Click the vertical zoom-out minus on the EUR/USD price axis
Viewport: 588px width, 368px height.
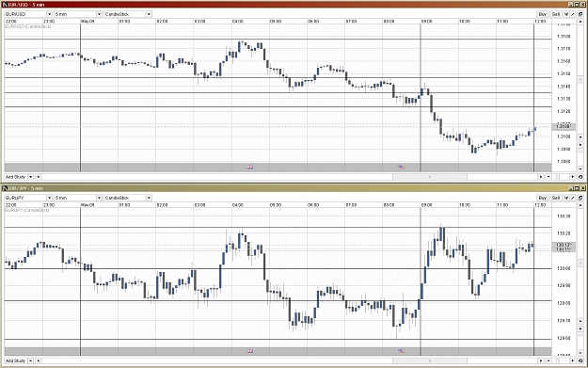pos(580,168)
